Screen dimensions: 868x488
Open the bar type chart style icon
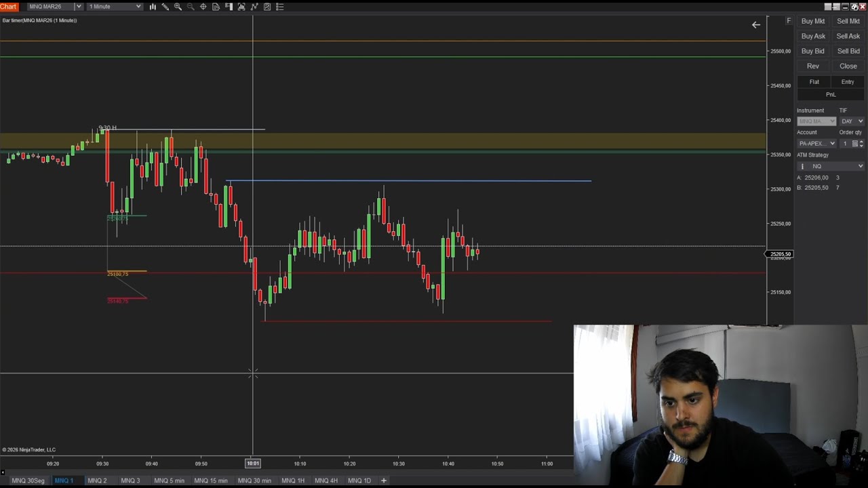click(153, 6)
